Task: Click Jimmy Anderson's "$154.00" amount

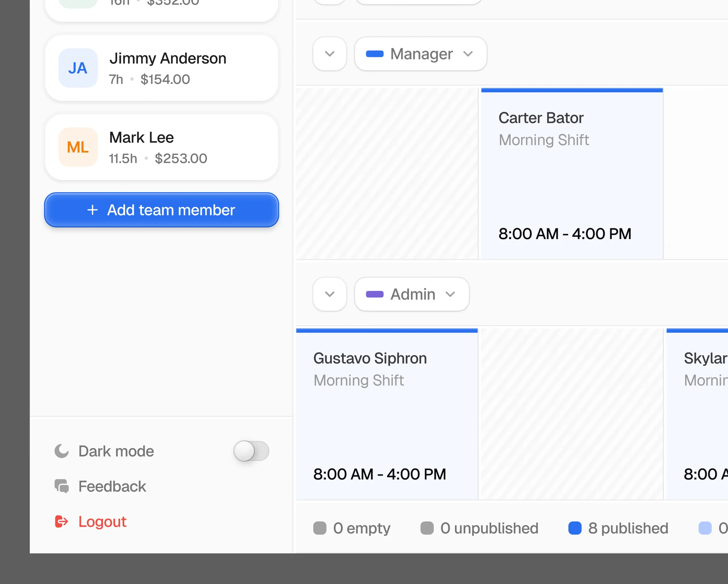Action: pyautogui.click(x=165, y=79)
